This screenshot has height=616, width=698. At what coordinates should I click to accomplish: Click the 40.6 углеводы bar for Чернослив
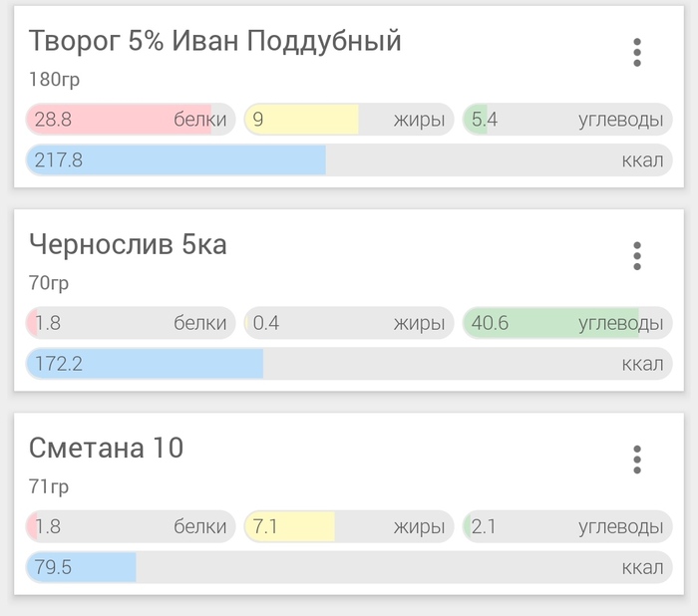tap(567, 323)
